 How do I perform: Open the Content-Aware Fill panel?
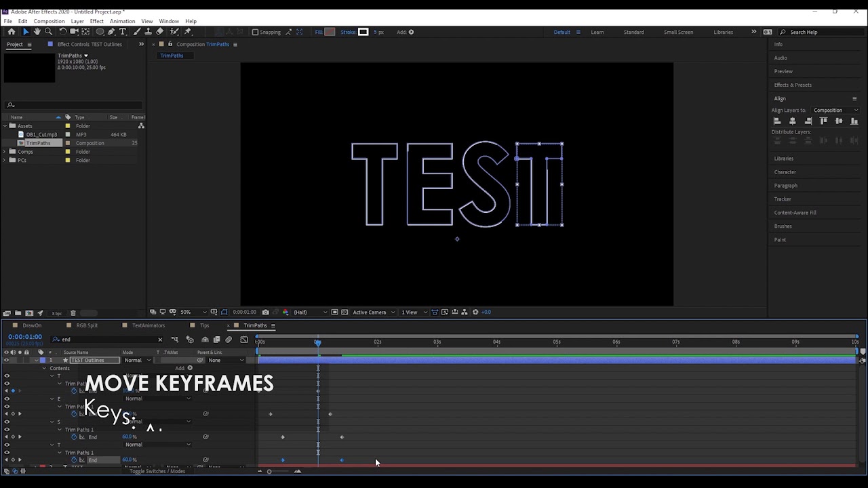click(795, 213)
